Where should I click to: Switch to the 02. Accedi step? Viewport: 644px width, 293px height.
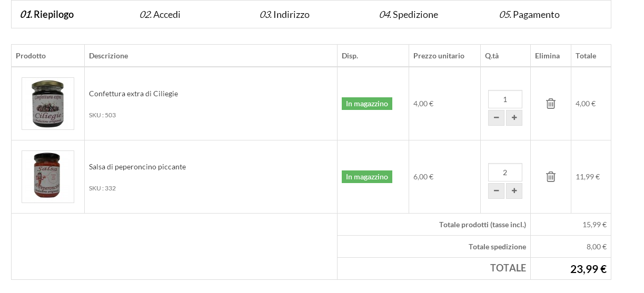[x=160, y=15]
